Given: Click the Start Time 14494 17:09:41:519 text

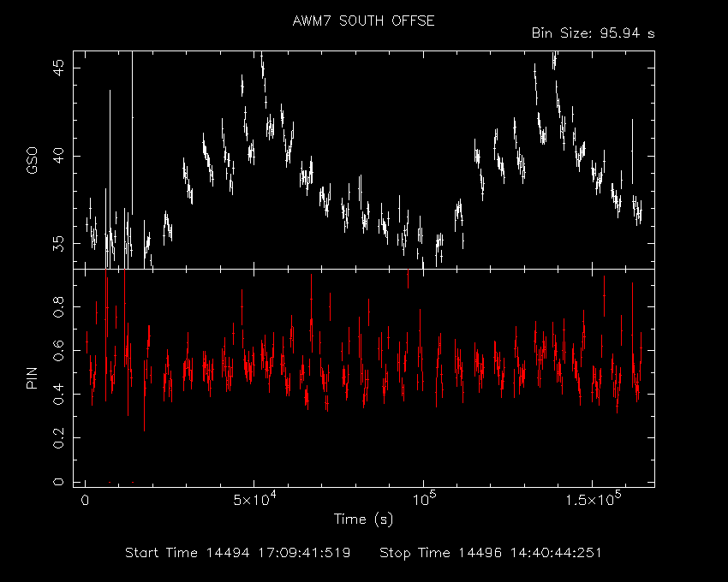Looking at the screenshot, I should 238,553.
